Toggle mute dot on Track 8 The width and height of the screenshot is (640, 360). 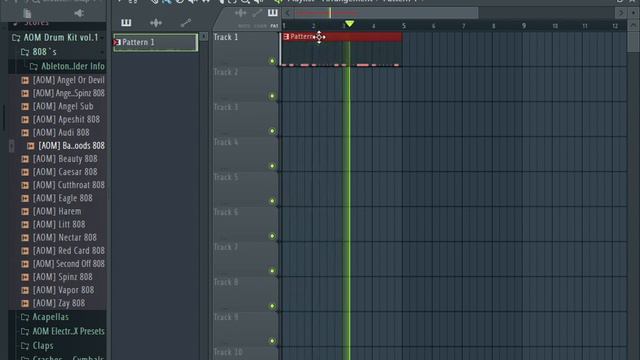coord(272,306)
